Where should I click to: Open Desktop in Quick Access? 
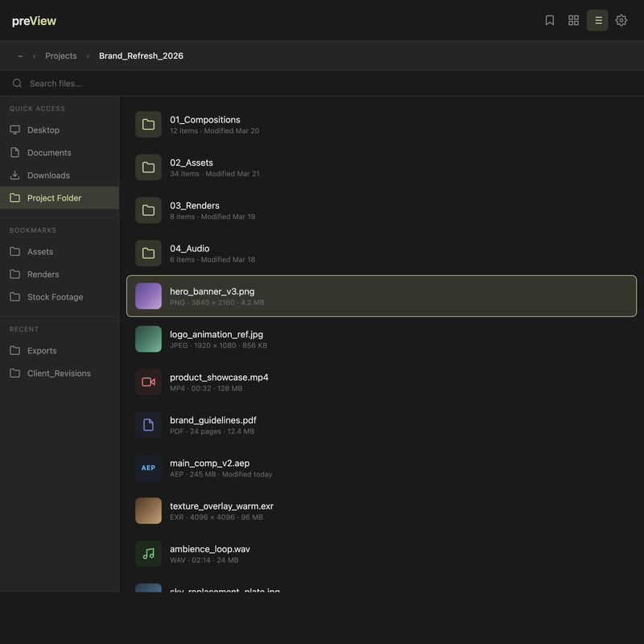click(x=60, y=130)
